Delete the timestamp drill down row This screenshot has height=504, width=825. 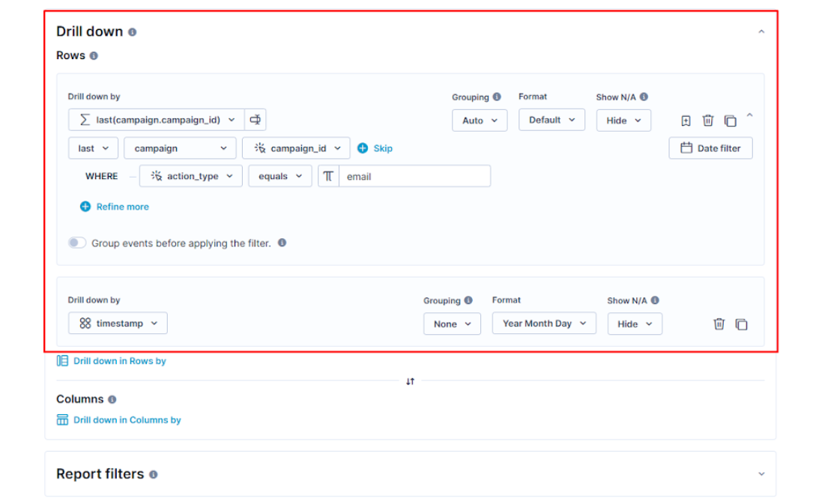(x=719, y=324)
